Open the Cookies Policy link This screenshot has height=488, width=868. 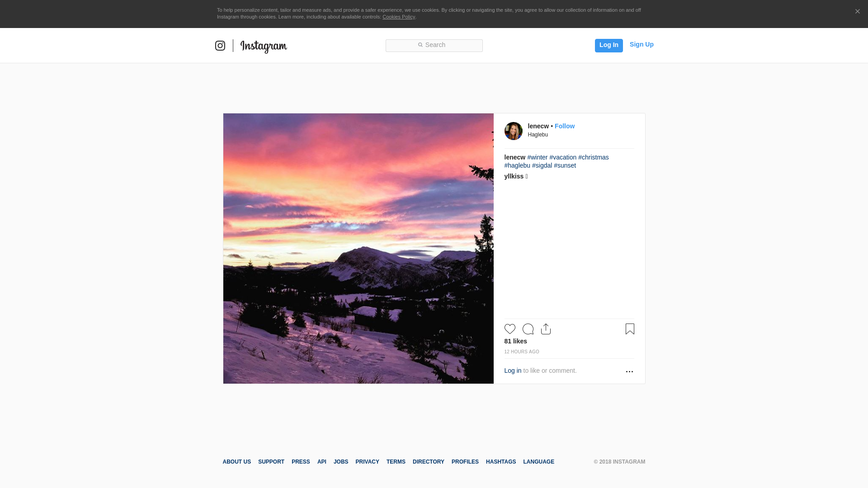(x=398, y=17)
